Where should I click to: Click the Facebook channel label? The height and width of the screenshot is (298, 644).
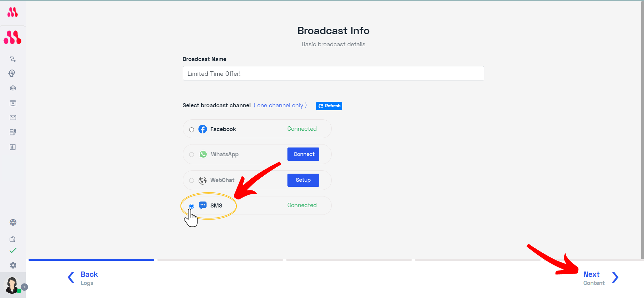tap(223, 129)
